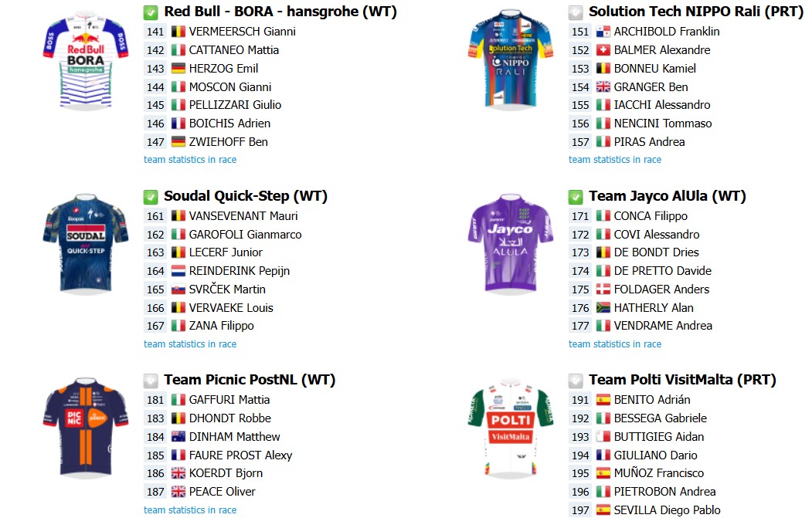This screenshot has width=812, height=518.
Task: Click the purple Jayco AlUla jersey
Action: [511, 244]
